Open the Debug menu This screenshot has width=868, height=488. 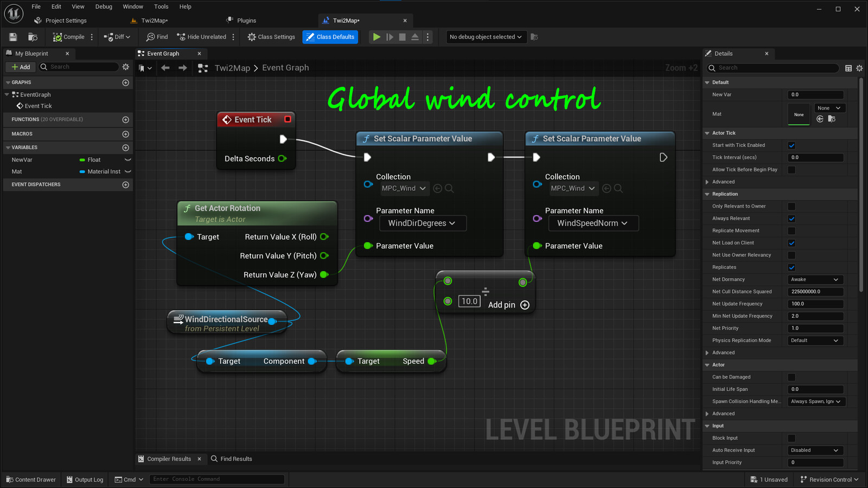pyautogui.click(x=103, y=7)
